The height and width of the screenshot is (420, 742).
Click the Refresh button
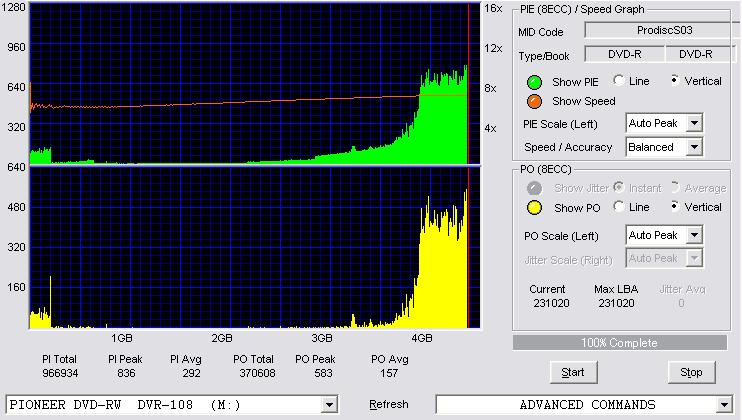click(x=389, y=404)
